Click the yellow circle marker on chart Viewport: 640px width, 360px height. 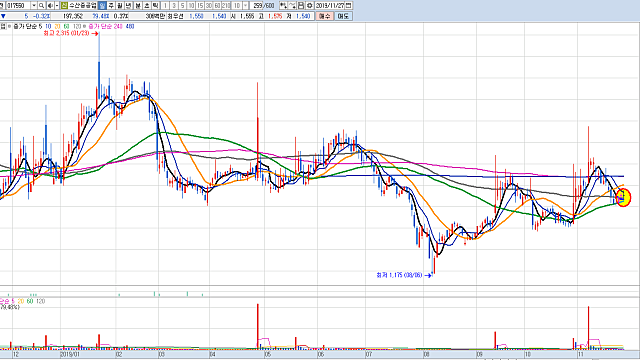623,198
